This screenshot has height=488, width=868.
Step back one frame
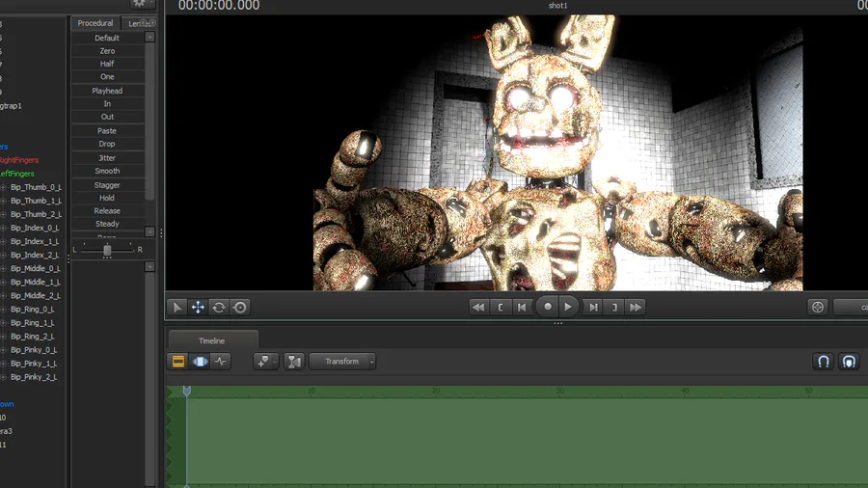click(522, 307)
